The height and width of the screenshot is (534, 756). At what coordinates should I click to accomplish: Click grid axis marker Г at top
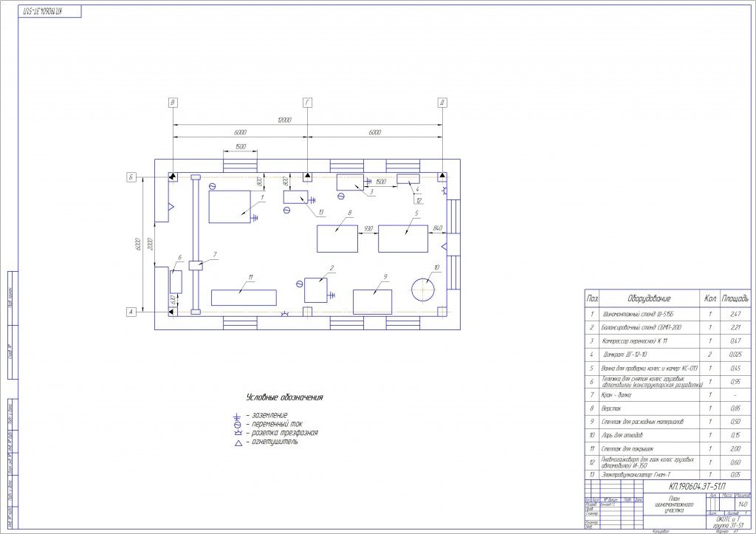click(x=307, y=103)
